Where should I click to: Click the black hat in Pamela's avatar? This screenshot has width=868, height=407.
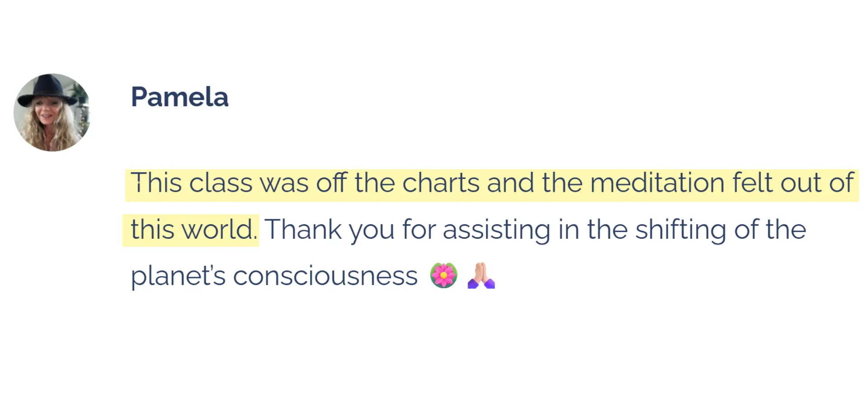tap(48, 90)
